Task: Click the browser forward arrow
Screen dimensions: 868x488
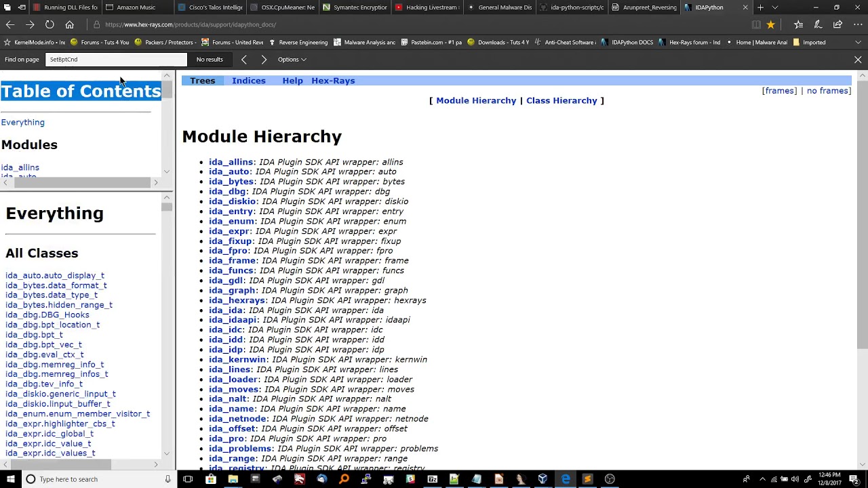Action: (x=30, y=24)
